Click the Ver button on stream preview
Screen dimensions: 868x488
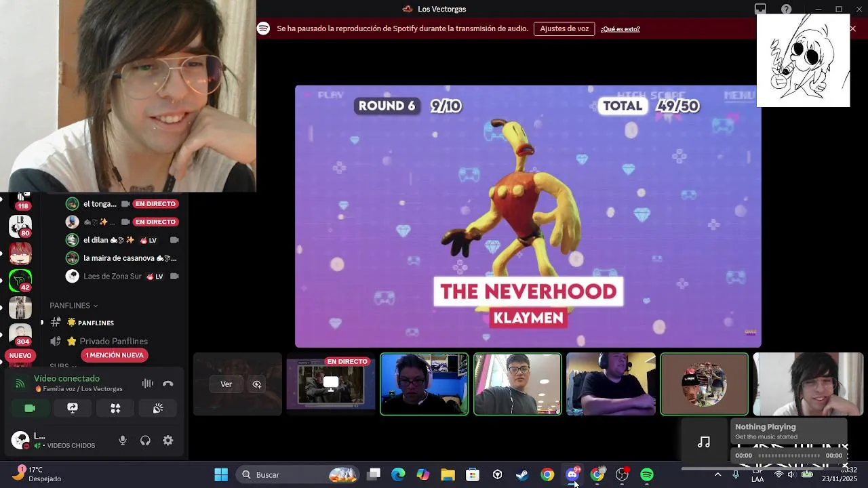click(x=226, y=384)
